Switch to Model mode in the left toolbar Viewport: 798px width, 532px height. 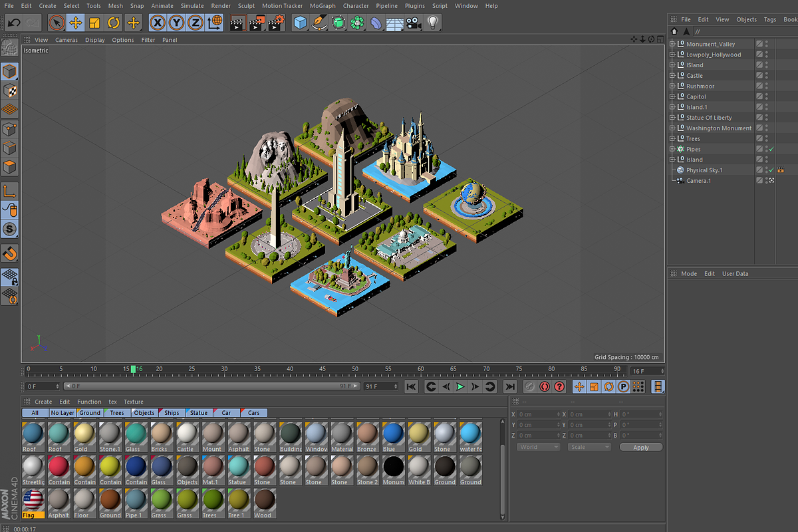coord(9,71)
